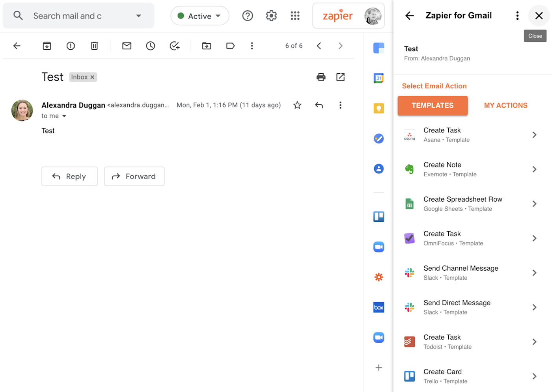
Task: Expand Create Spreadsheet Row template chevron
Action: tap(534, 204)
